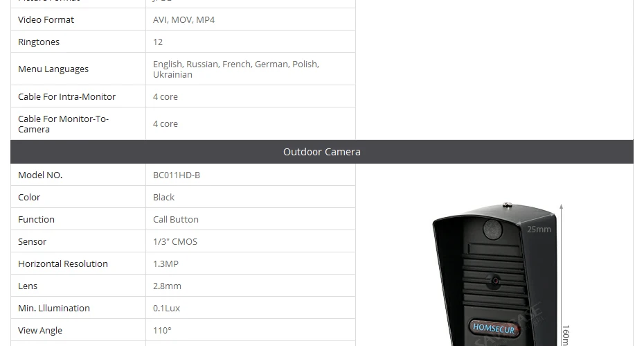Click the 'Color' row label
The width and height of the screenshot is (644, 346).
[29, 198]
